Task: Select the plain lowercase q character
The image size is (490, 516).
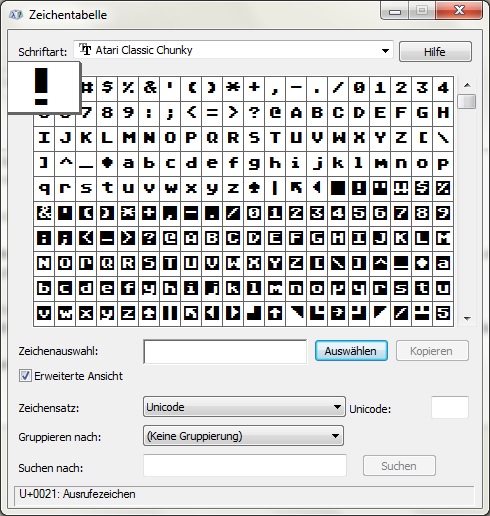Action: click(x=44, y=188)
